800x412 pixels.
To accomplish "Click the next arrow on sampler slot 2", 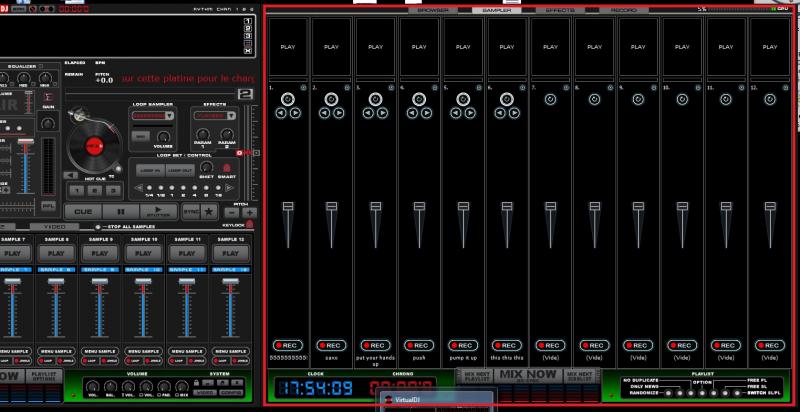I will pyautogui.click(x=338, y=113).
